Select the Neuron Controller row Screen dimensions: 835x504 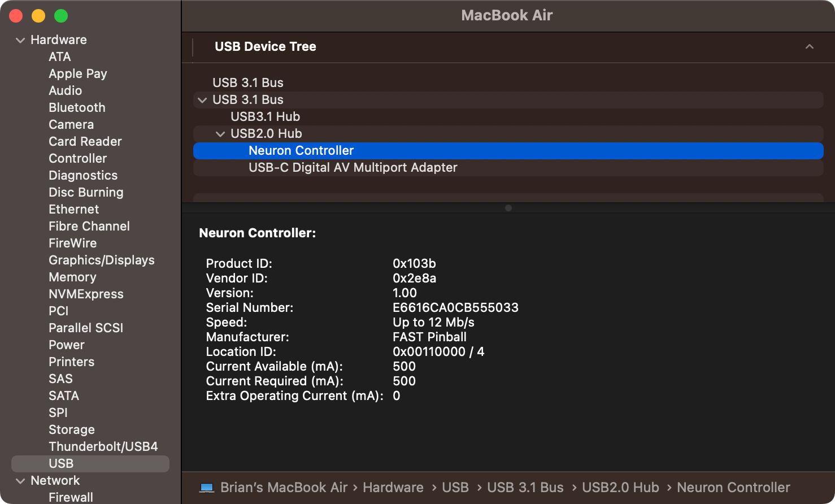508,151
